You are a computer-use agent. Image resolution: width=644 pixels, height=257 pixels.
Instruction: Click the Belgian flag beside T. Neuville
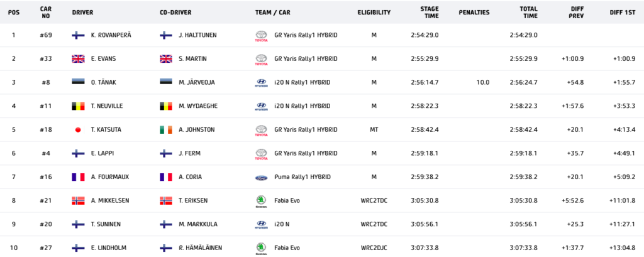(79, 106)
